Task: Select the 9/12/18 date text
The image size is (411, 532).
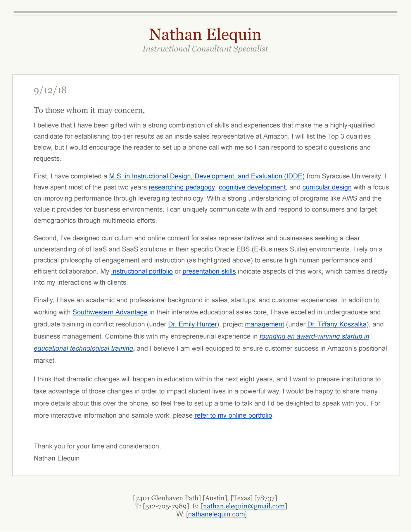Action: 50,90
